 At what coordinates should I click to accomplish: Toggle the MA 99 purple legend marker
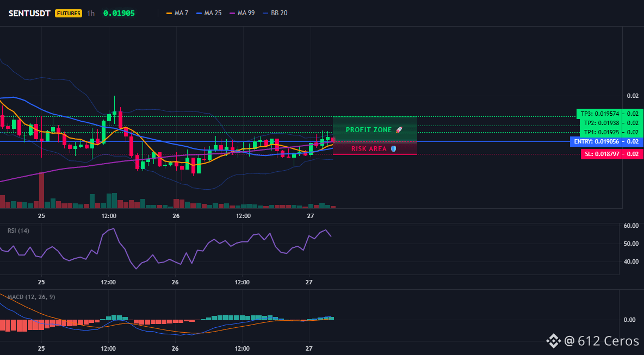(x=232, y=13)
